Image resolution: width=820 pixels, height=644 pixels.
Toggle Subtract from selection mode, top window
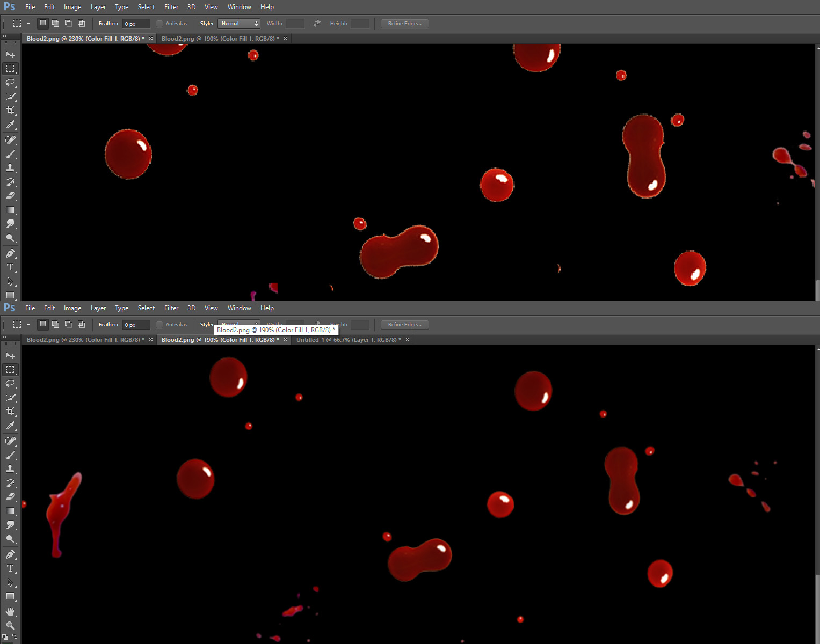68,23
